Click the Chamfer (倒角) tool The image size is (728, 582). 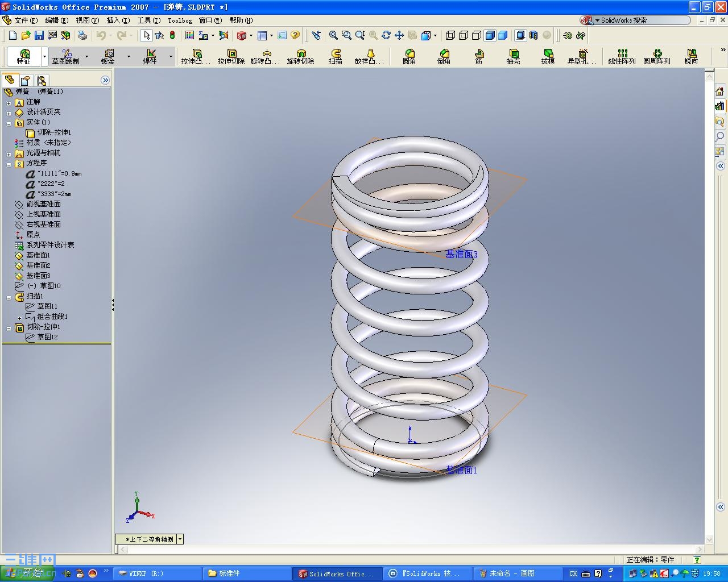point(444,57)
